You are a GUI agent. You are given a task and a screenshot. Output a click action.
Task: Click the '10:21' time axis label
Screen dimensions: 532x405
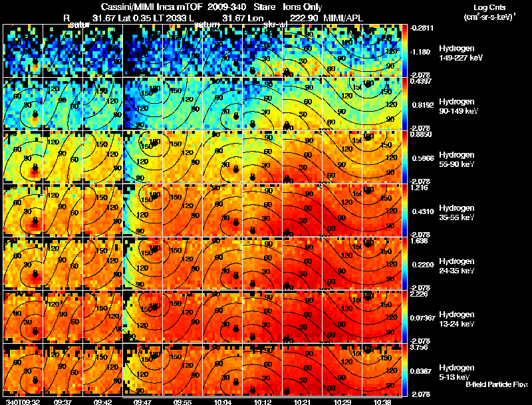(303, 402)
